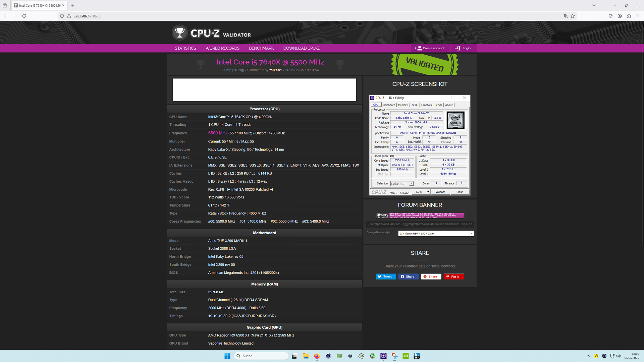This screenshot has width=644, height=362.
Task: Click the browser back arrow
Action: pyautogui.click(x=6, y=16)
